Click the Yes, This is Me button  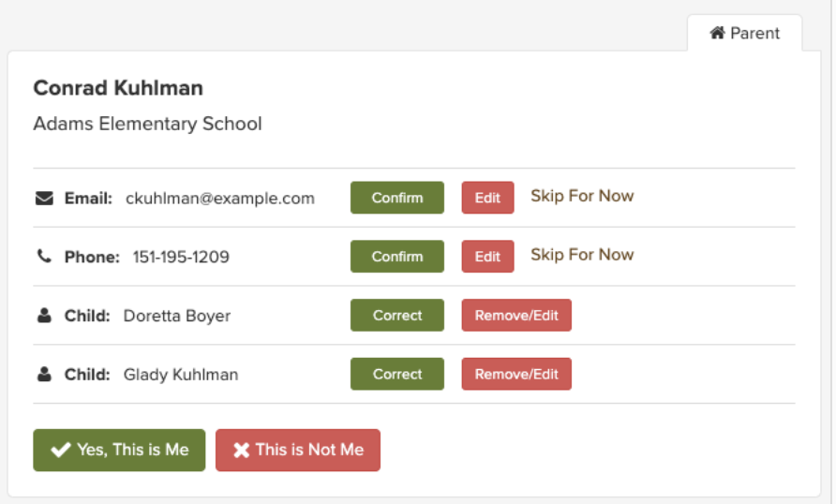pos(119,451)
